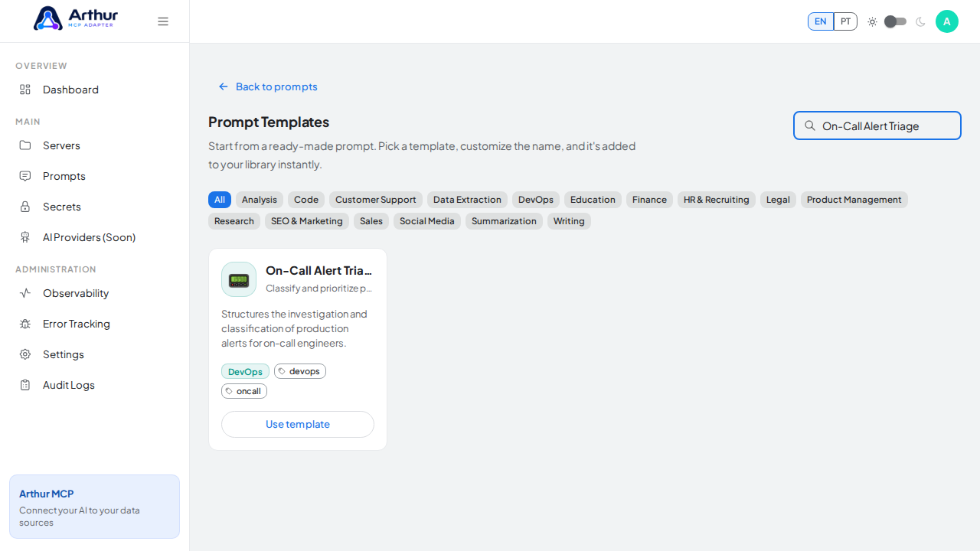Screen dimensions: 980x551
Task: Select the All category filter
Action: pos(220,200)
